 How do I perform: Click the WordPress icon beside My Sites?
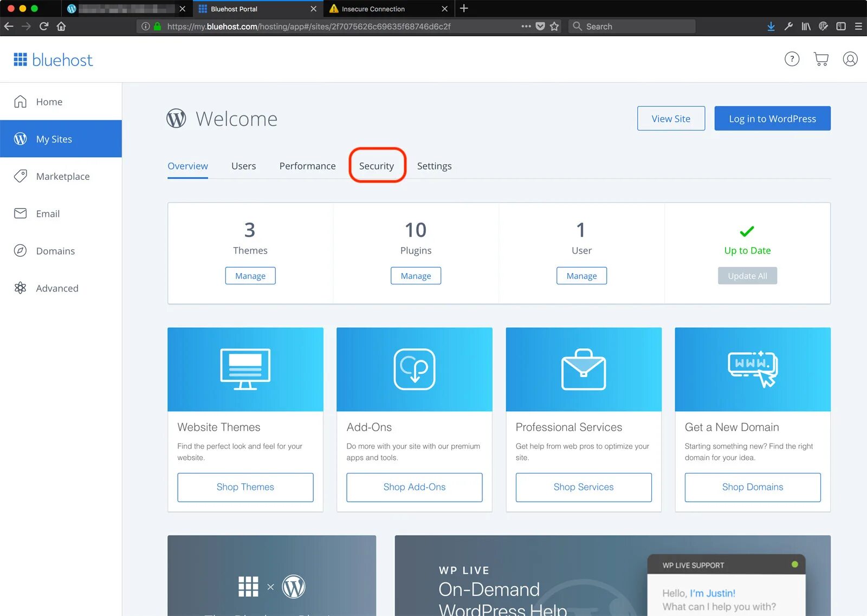pos(20,139)
